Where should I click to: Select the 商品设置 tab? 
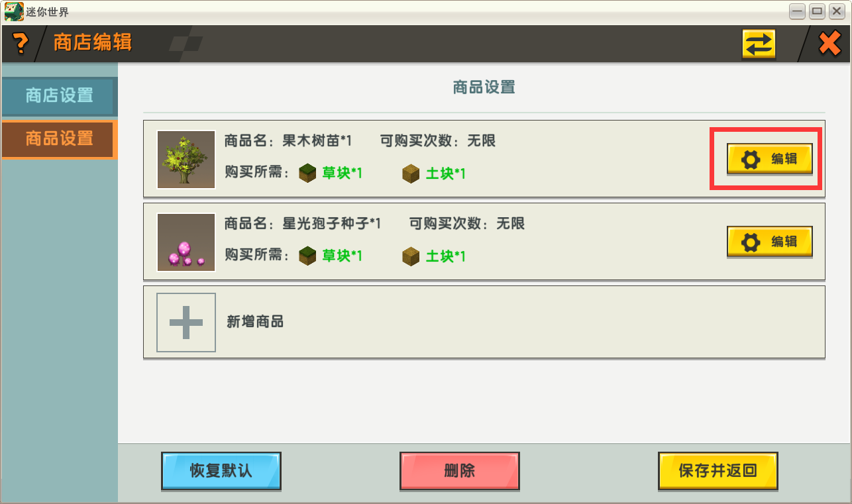tap(59, 139)
